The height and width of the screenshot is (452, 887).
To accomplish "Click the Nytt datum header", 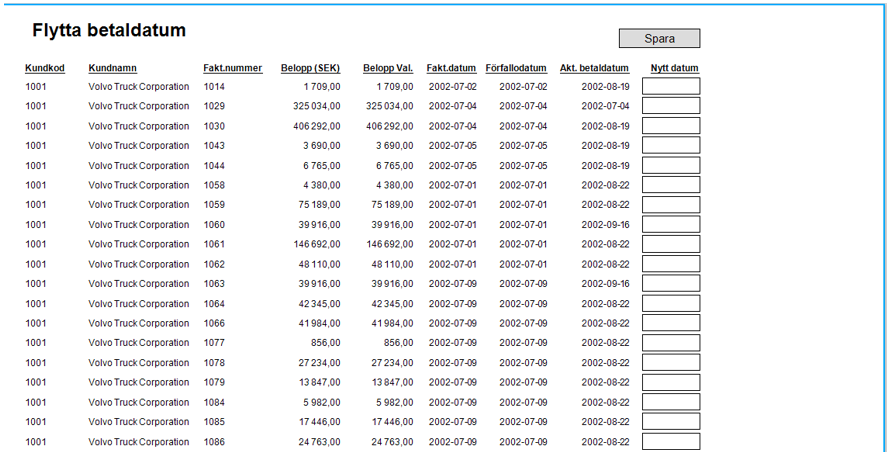I will click(674, 68).
